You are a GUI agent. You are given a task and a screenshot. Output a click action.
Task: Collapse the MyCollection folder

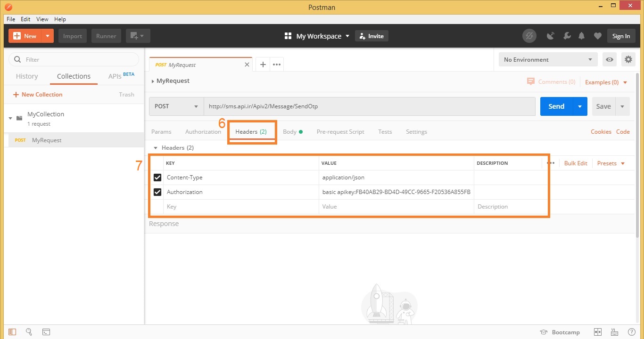tap(10, 118)
